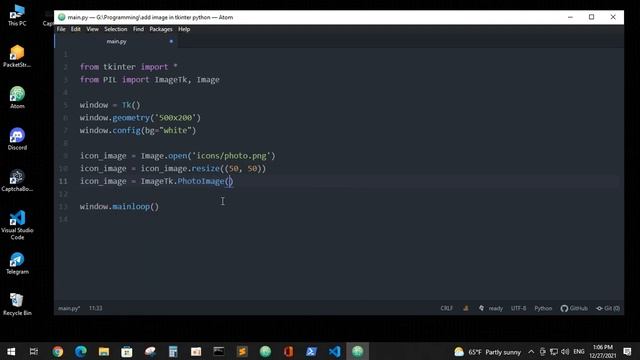Change the UTF-8 file encoding
Image resolution: width=640 pixels, height=360 pixels.
pos(518,308)
